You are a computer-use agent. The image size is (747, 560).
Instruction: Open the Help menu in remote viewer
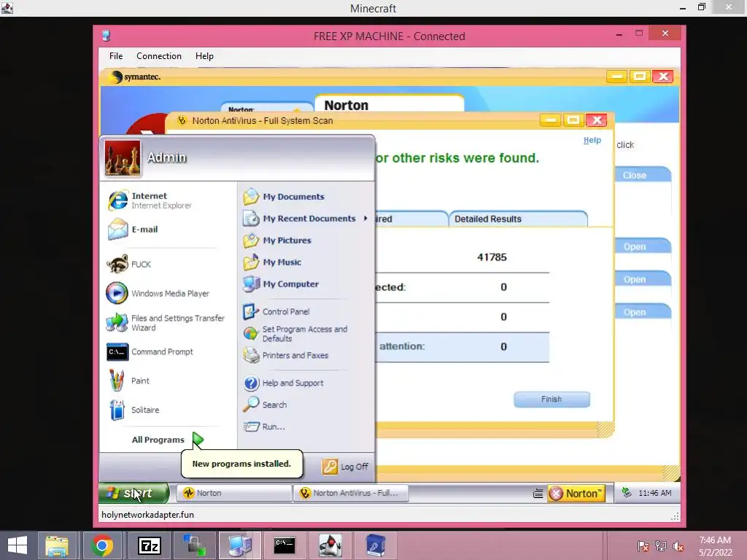pos(204,56)
